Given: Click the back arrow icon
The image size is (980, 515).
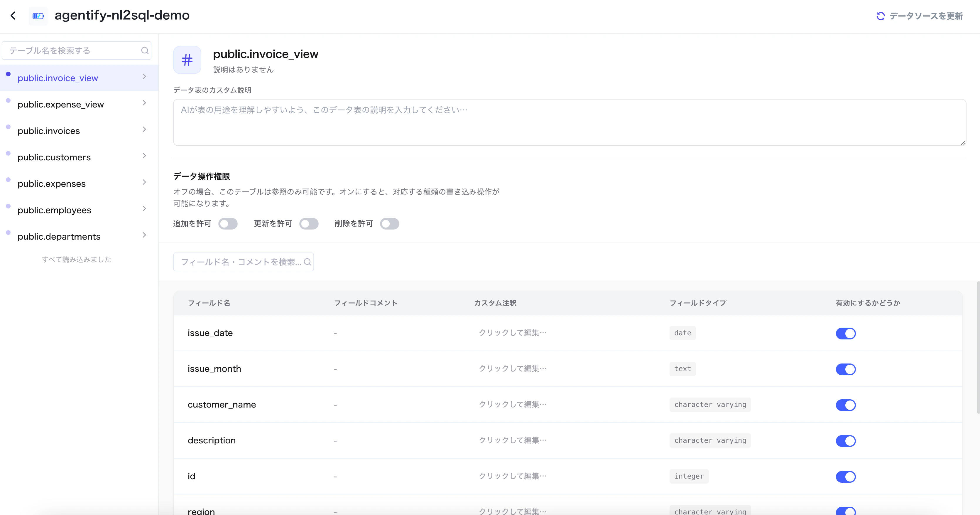Looking at the screenshot, I should click(13, 16).
